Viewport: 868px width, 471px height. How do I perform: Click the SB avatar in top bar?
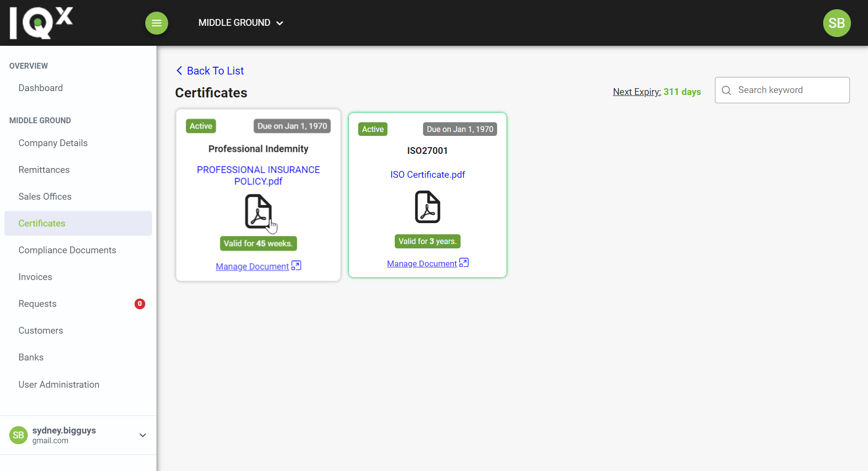pos(837,23)
